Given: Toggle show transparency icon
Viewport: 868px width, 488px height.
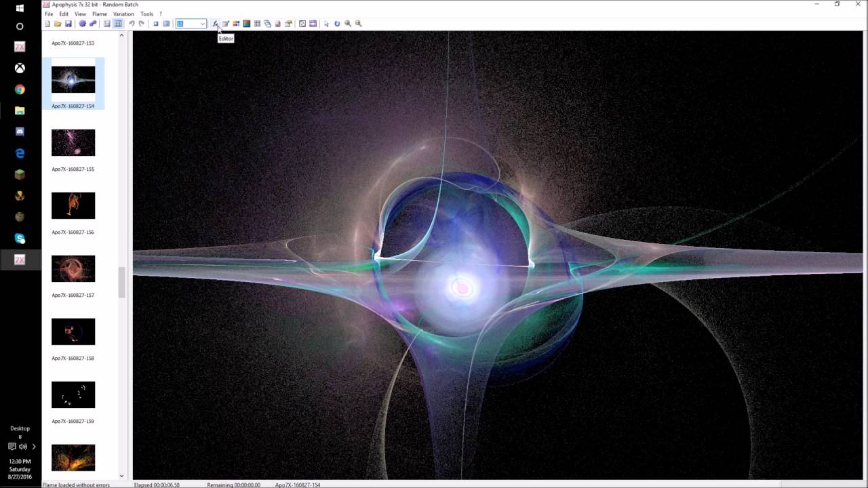Looking at the screenshot, I should [302, 24].
